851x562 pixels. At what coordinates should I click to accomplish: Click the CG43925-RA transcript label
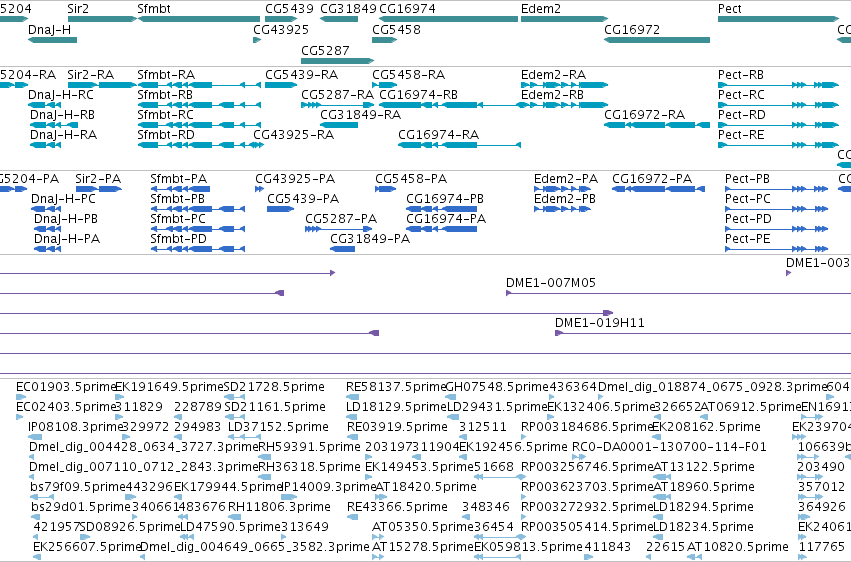[x=294, y=135]
